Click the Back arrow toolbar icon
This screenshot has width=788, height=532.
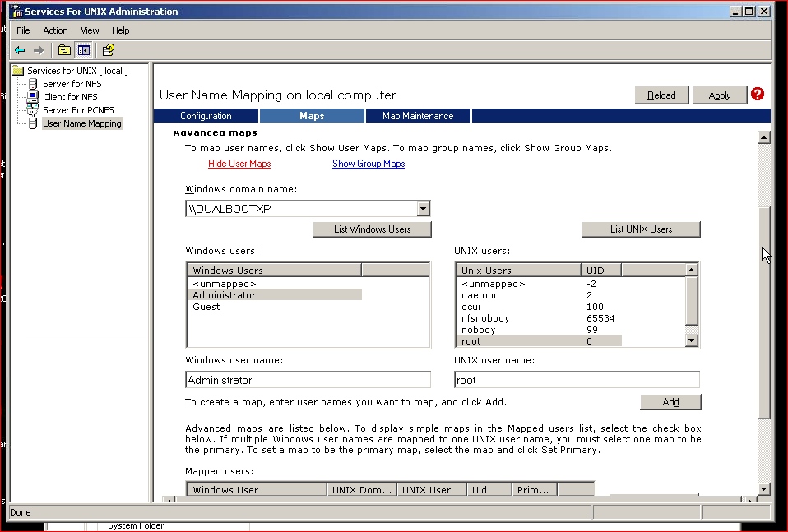coord(20,50)
